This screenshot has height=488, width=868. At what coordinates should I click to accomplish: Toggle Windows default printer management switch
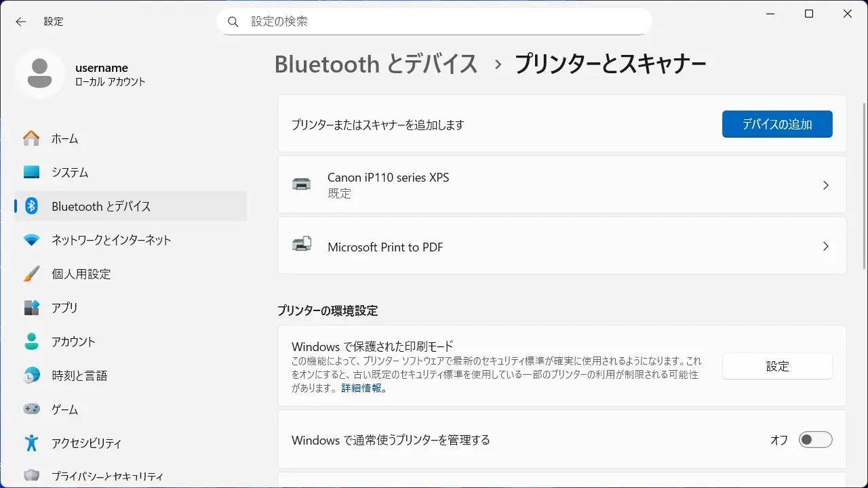(815, 440)
